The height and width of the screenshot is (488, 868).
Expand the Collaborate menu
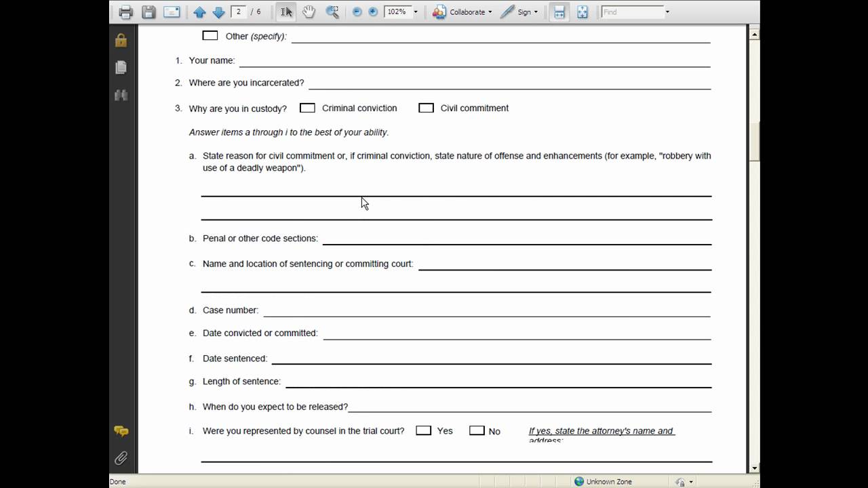(x=490, y=12)
